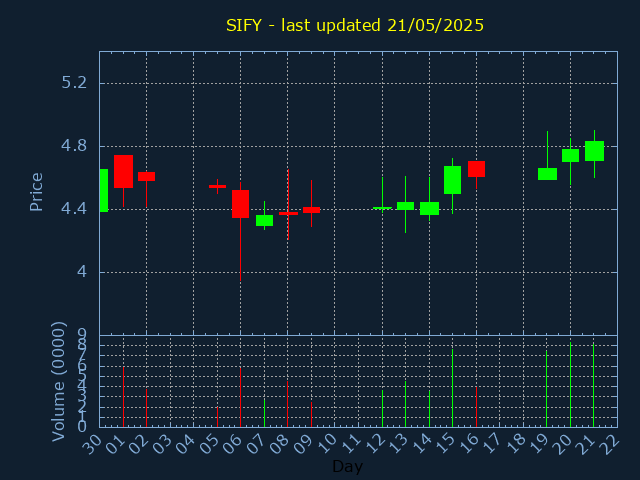Click the day axis label 15

(x=445, y=443)
